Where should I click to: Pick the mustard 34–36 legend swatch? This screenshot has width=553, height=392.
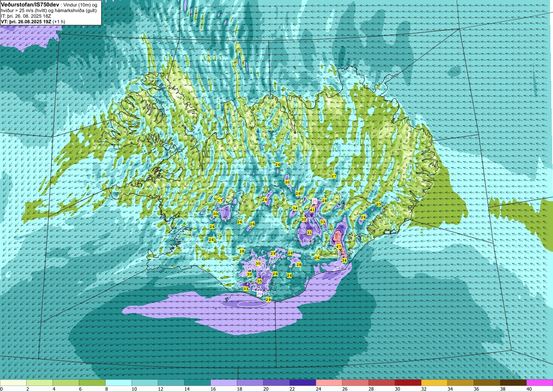coord(461,383)
